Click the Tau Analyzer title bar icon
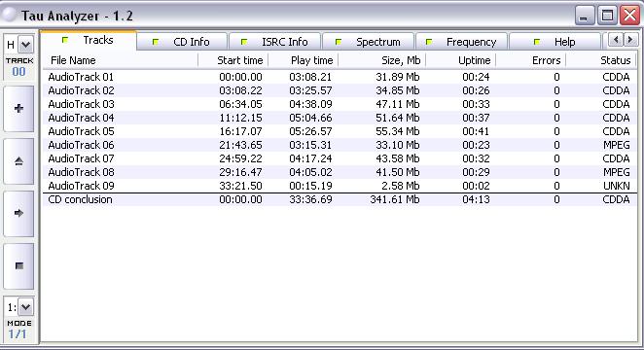644x350 pixels. [9, 16]
